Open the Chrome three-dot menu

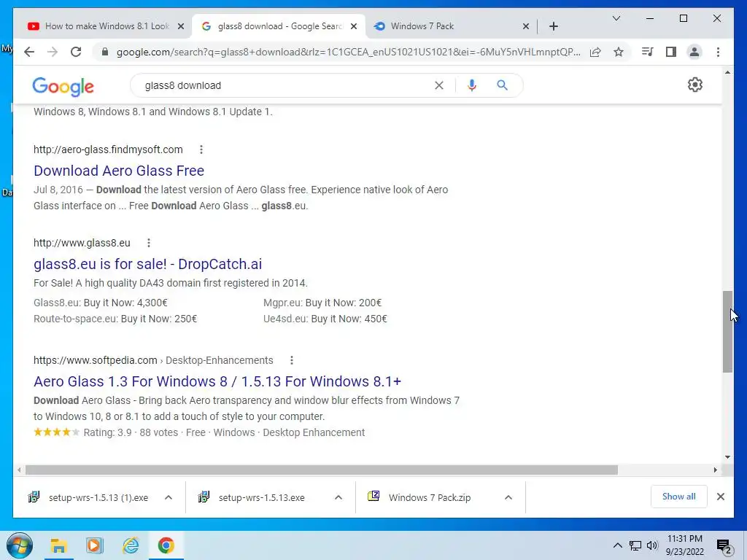click(718, 52)
